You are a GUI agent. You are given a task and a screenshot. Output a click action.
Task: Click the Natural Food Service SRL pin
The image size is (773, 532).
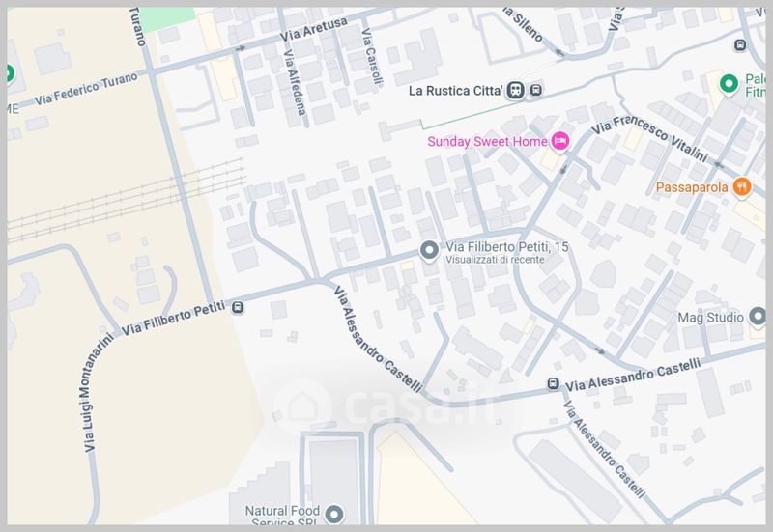tap(334, 515)
